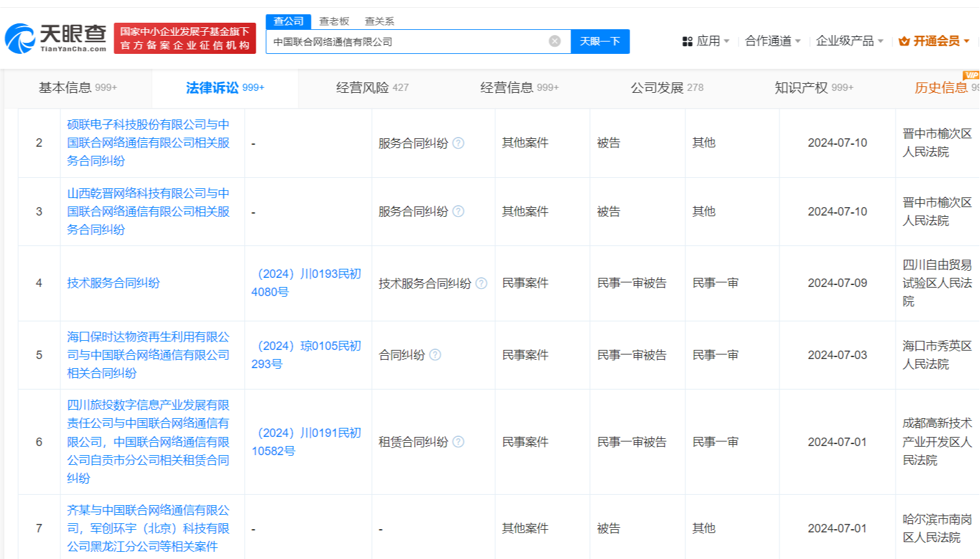980x559 pixels.
Task: Expand the 应用 dropdown menu
Action: 713,41
